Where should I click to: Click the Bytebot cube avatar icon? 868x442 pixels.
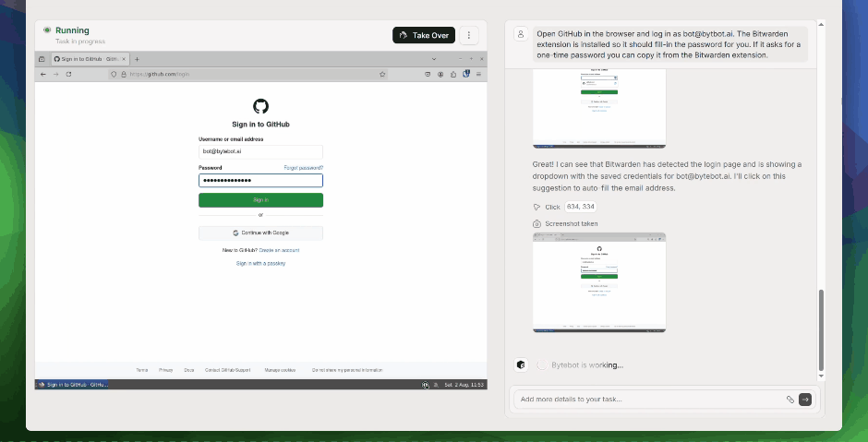(x=521, y=364)
